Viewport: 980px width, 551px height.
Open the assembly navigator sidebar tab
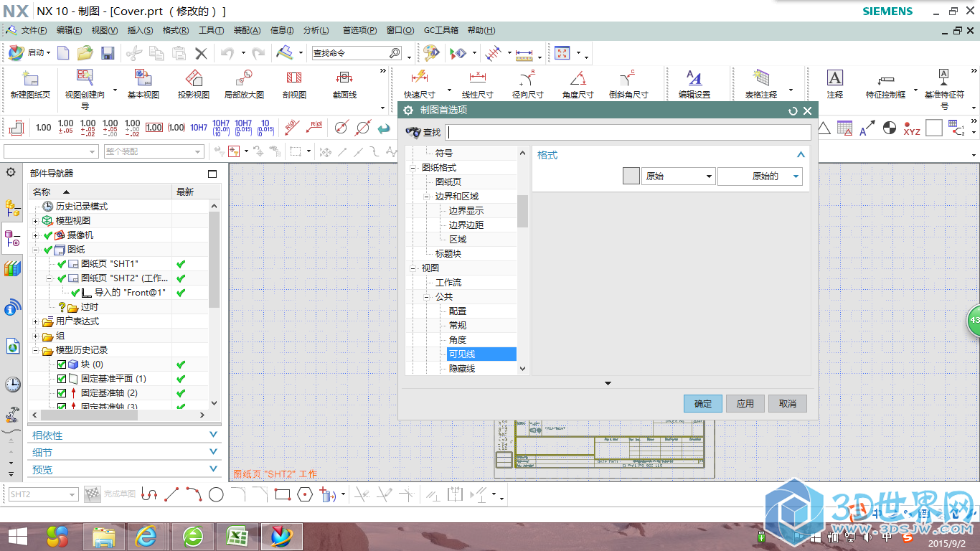click(12, 209)
